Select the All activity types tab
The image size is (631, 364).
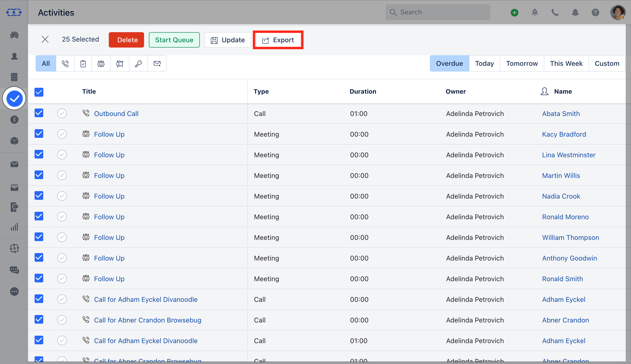(46, 63)
